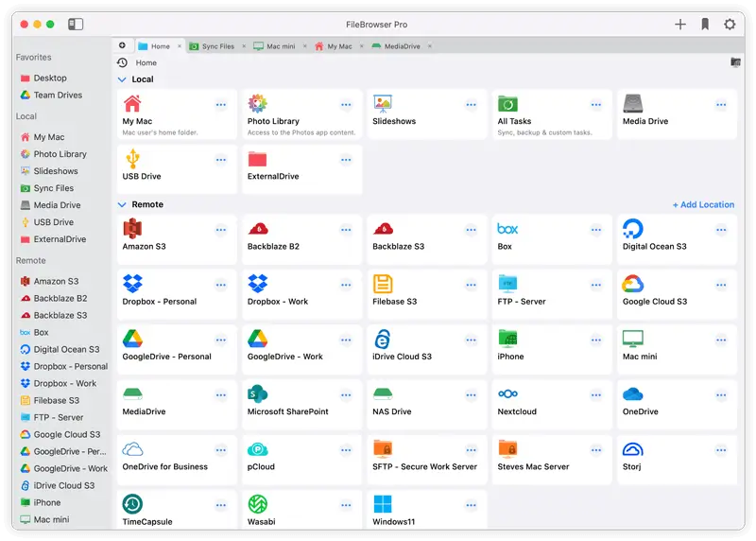The height and width of the screenshot is (541, 756).
Task: Open the Media Drive card icon
Action: tap(632, 103)
